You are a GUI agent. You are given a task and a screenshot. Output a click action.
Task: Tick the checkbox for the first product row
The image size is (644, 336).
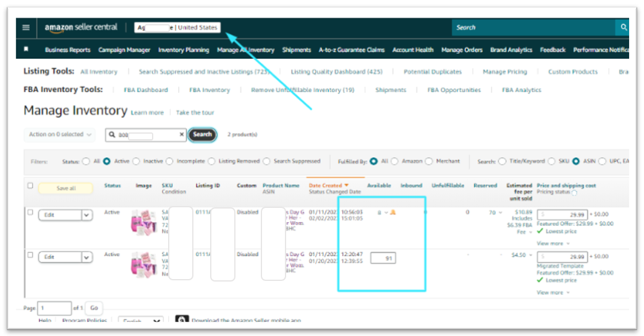click(x=30, y=212)
